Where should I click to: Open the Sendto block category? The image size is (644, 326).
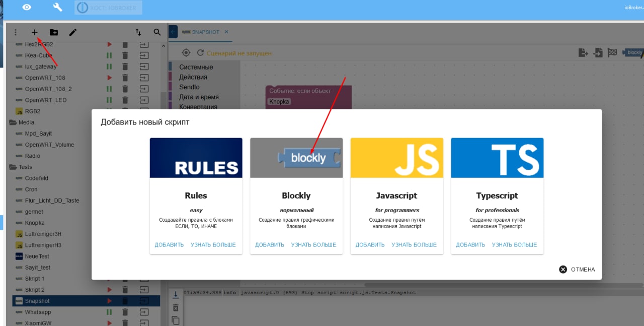189,87
